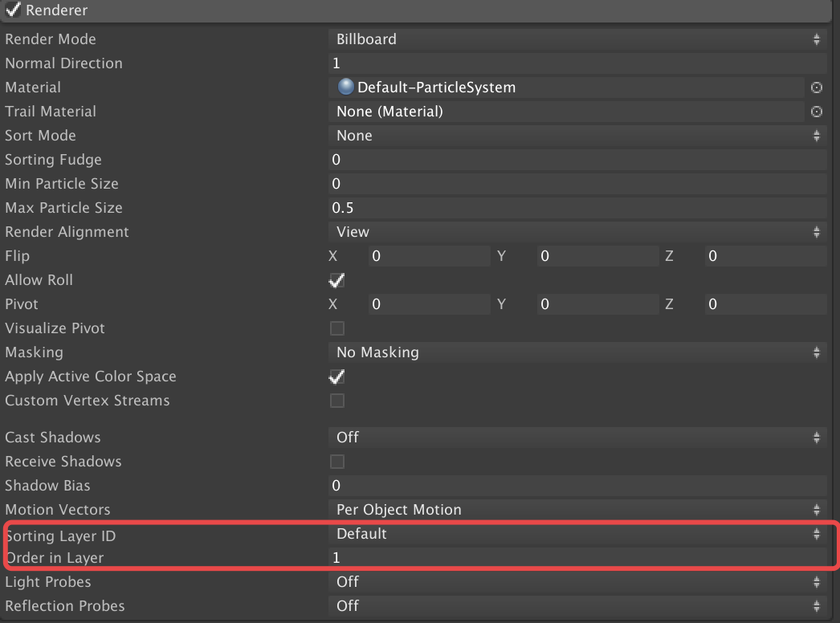
Task: Click the Sorting Layer ID dropdown arrow icon
Action: [x=817, y=533]
